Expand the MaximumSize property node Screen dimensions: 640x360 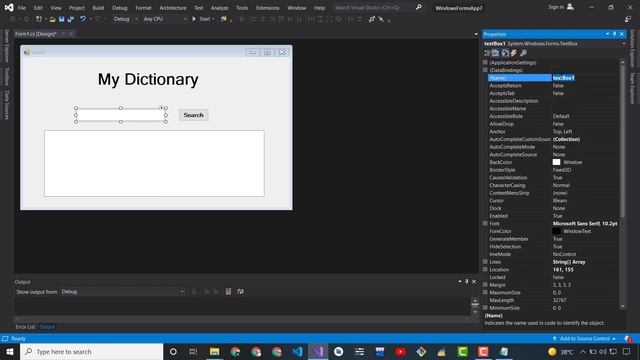click(485, 292)
